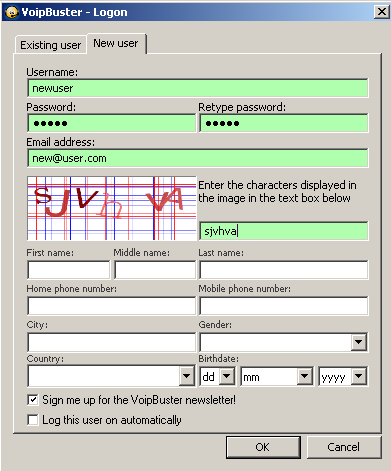Click the VoipBuster smiley icon in title bar
The image size is (391, 471).
coord(12,12)
